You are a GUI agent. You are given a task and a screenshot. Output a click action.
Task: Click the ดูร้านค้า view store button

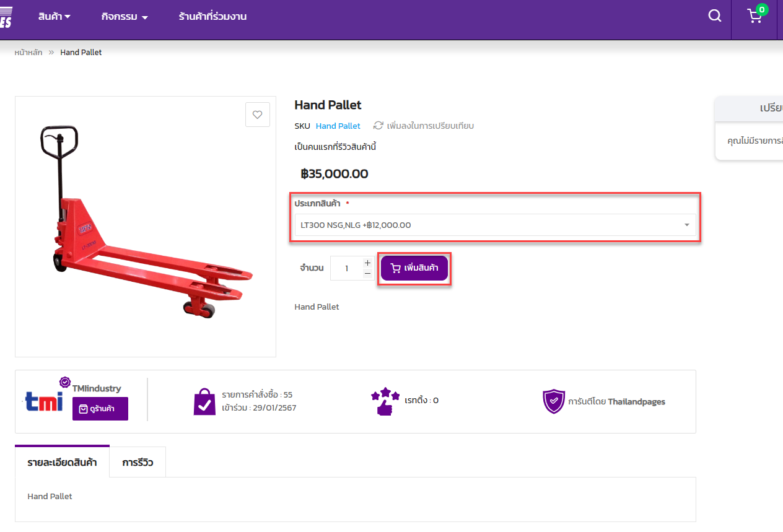(x=100, y=409)
